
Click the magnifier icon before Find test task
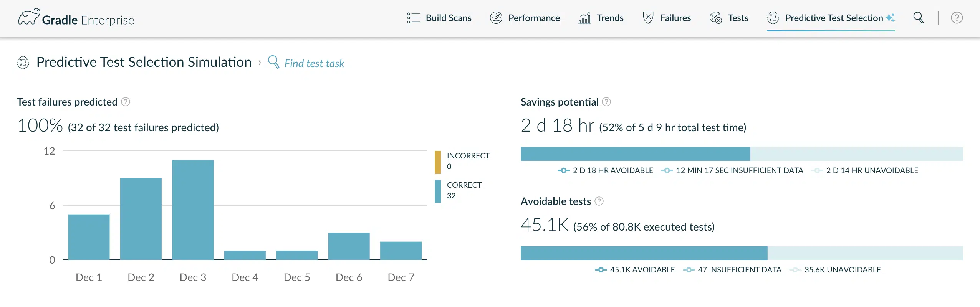273,62
